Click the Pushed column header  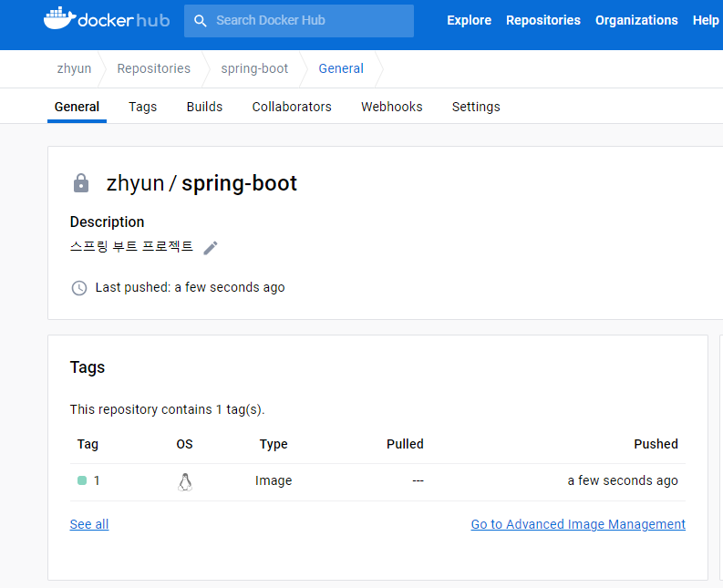point(656,444)
